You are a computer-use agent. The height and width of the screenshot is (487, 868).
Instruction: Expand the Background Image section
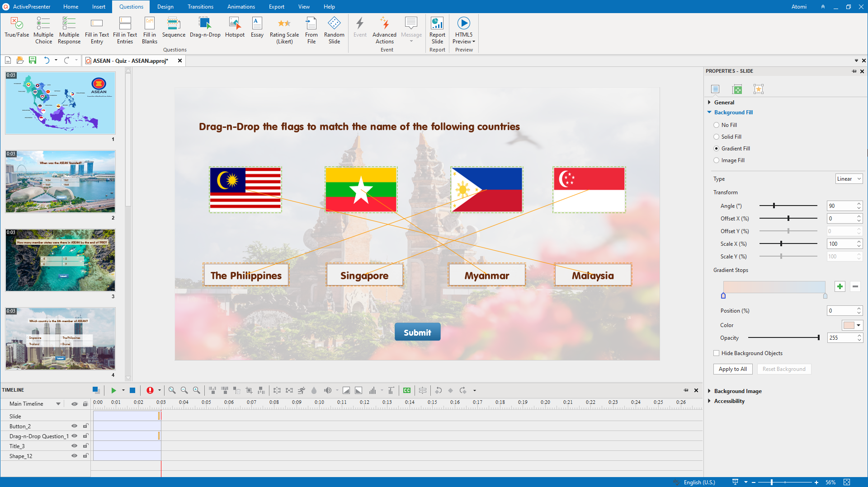pos(709,391)
